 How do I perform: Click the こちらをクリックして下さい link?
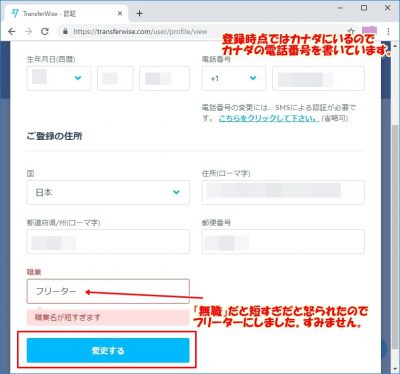268,118
